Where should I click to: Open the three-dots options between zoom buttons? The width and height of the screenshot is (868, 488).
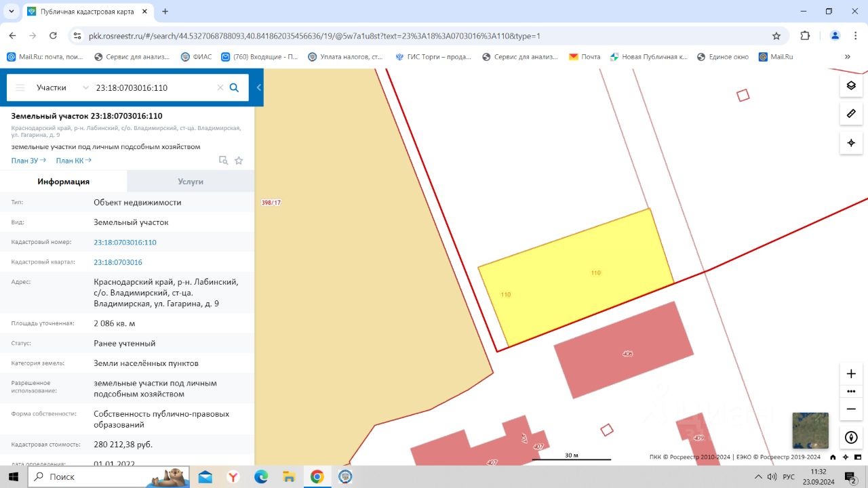tap(851, 392)
